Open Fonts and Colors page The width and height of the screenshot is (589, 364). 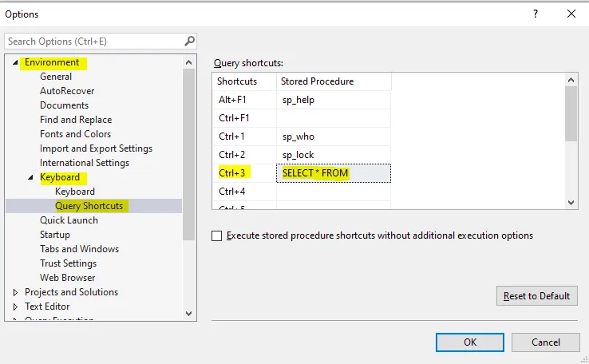[x=76, y=134]
